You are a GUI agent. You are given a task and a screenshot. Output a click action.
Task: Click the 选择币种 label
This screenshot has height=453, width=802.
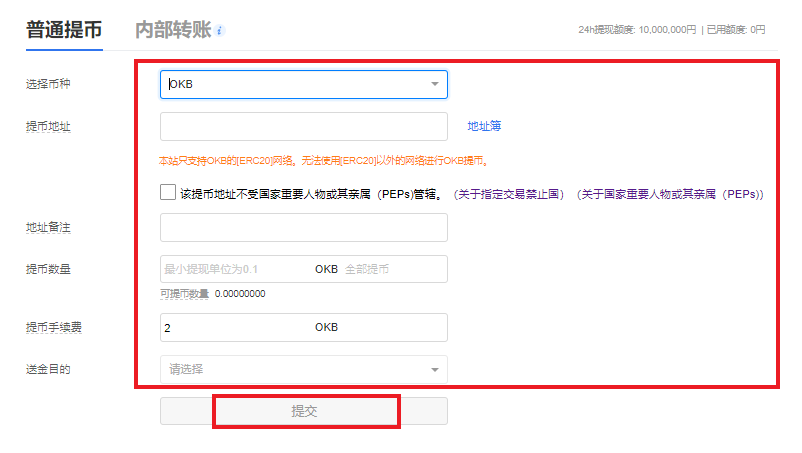pos(48,84)
